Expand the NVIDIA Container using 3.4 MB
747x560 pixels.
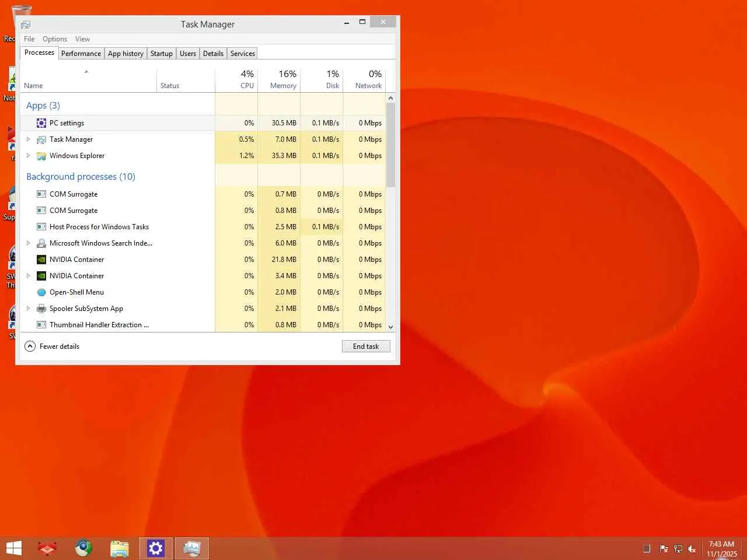[x=28, y=276]
